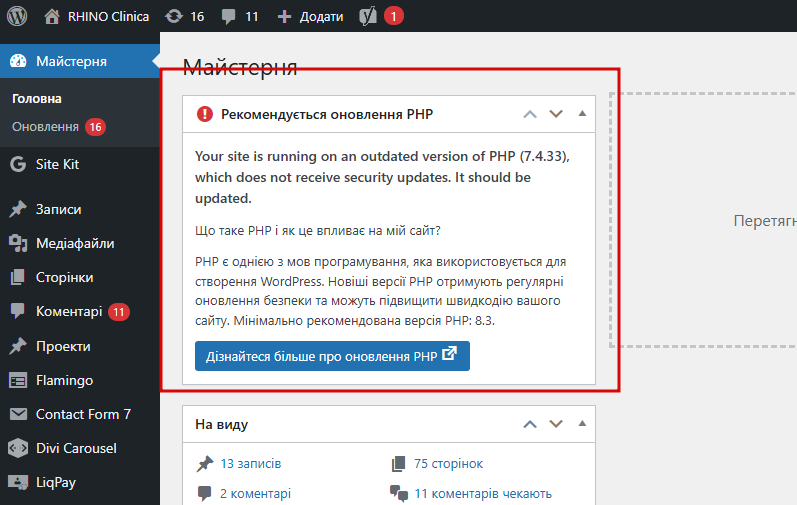Toggle the На виду panel
797x505 pixels.
pos(582,424)
